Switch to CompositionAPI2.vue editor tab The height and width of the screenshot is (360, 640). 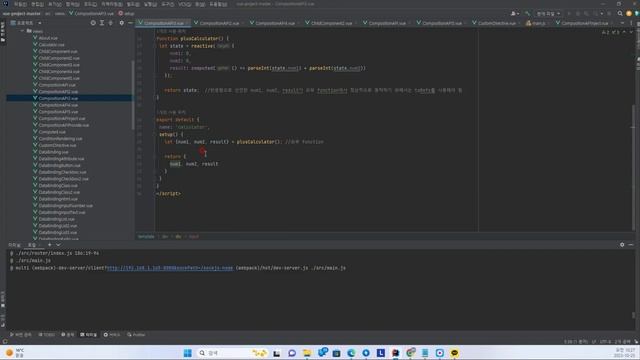219,23
